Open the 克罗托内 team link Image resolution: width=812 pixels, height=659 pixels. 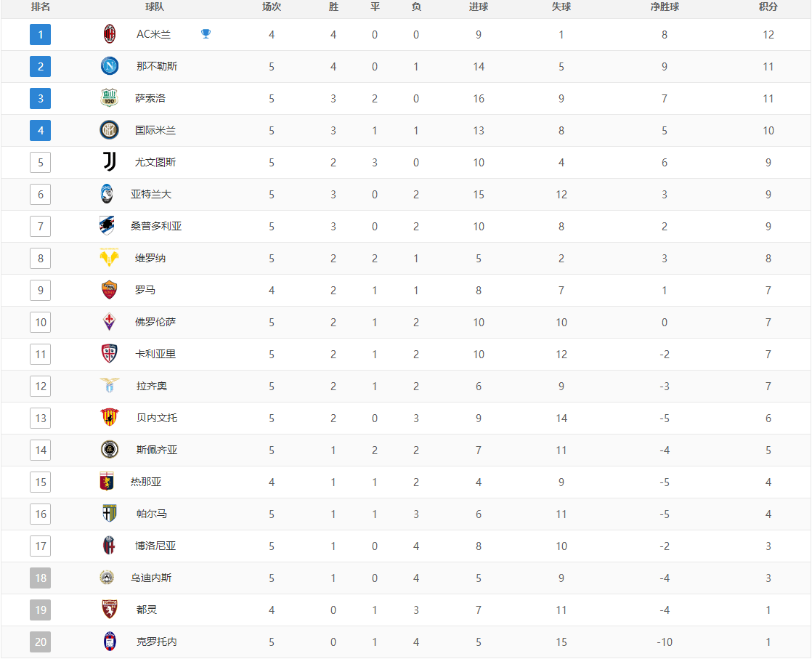(156, 642)
